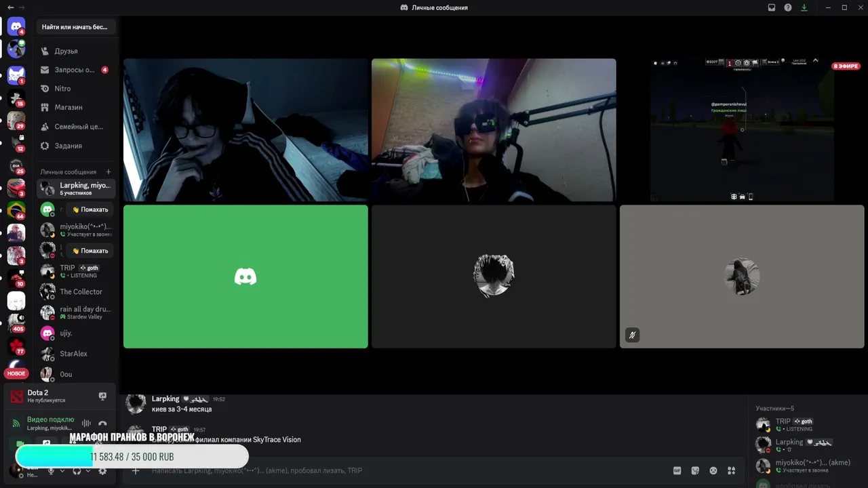Toggle headphone deafen button
Image resolution: width=868 pixels, height=488 pixels.
pyautogui.click(x=77, y=470)
